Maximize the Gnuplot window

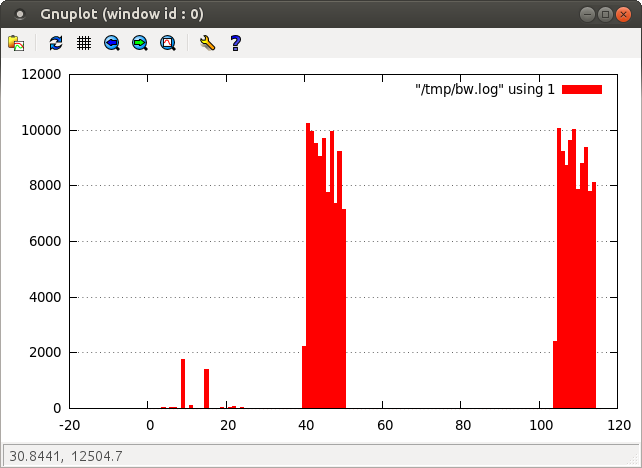(x=606, y=15)
